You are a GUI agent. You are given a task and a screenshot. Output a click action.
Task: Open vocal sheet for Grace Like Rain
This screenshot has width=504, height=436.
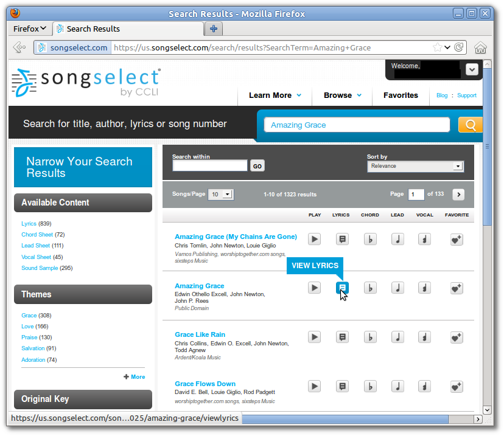[425, 337]
